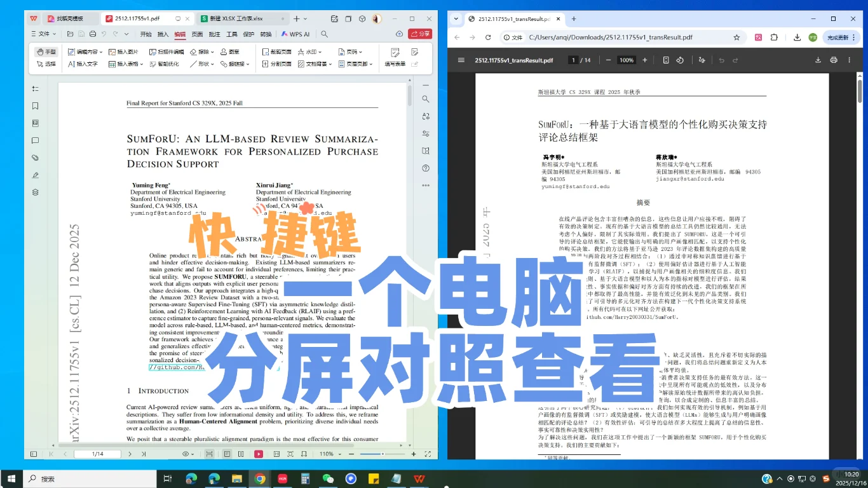Switch to the 选择 (Select) tool
The image size is (868, 488).
pyautogui.click(x=44, y=64)
